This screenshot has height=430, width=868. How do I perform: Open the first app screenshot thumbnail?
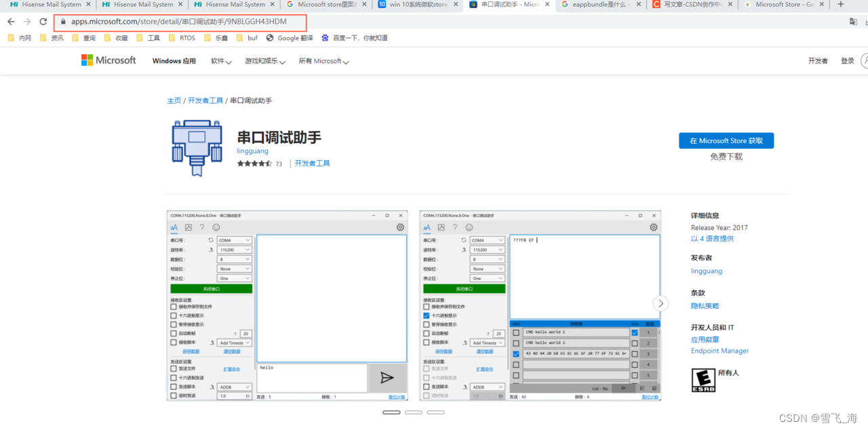coord(288,305)
